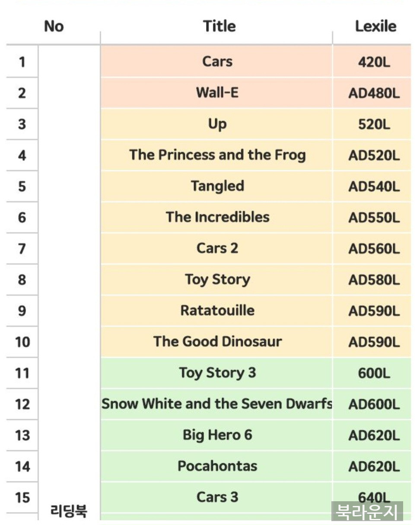The height and width of the screenshot is (525, 420).
Task: Click the Ratatouille title
Action: 217,310
